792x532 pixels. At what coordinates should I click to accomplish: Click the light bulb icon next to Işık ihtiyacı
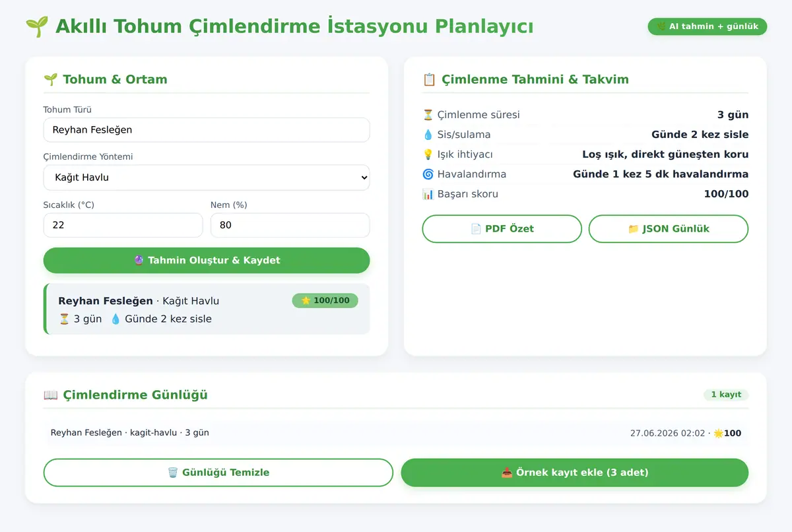pos(428,154)
